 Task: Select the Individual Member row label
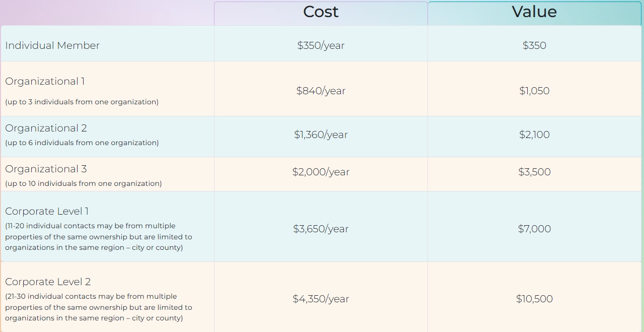[x=52, y=45]
